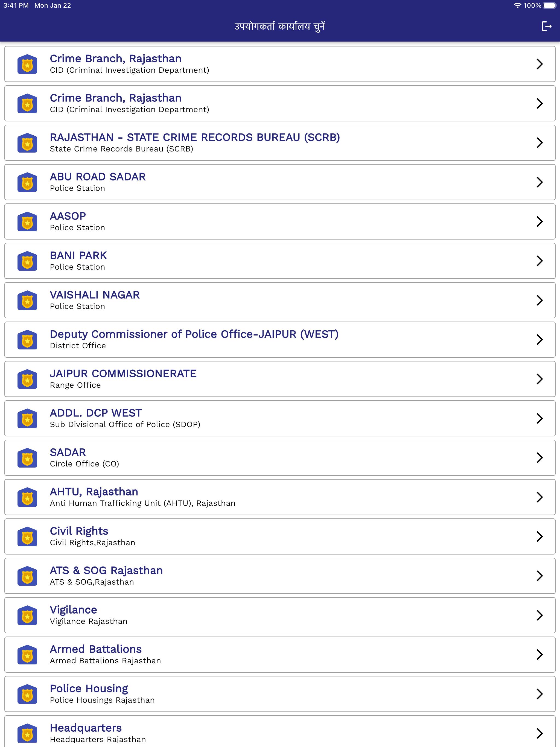Select ABU ROAD SADAR police station
Screen dimensions: 560x747
click(280, 182)
